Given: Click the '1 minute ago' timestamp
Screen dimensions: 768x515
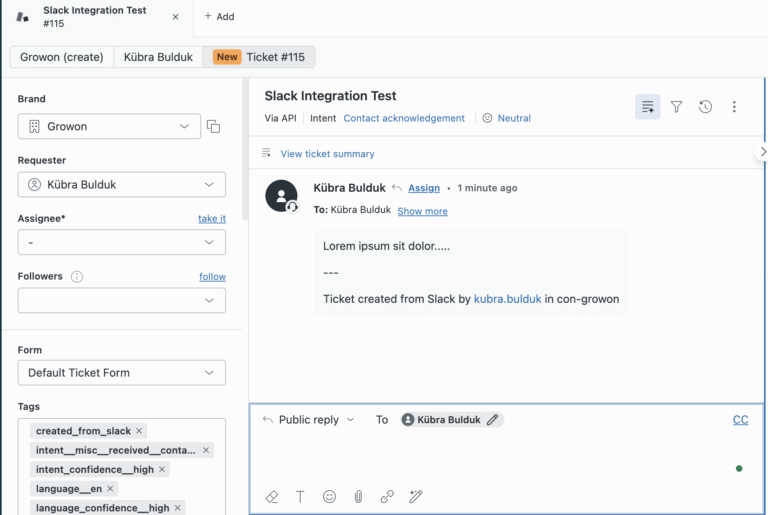Looking at the screenshot, I should (x=487, y=188).
